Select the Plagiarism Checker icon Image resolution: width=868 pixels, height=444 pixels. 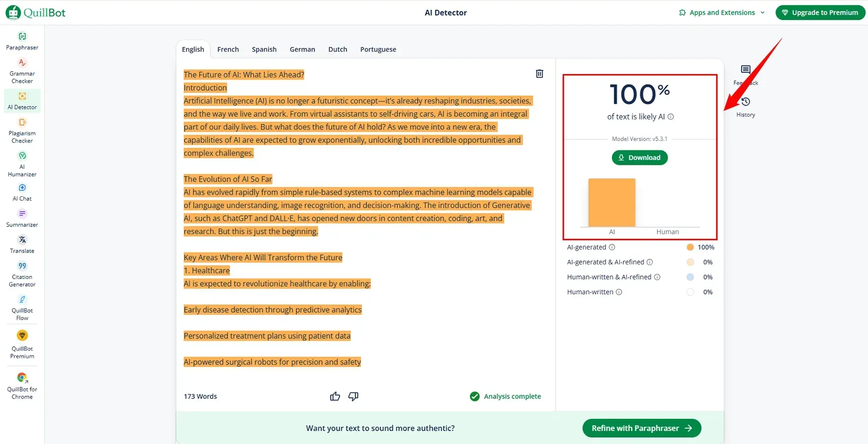22,123
